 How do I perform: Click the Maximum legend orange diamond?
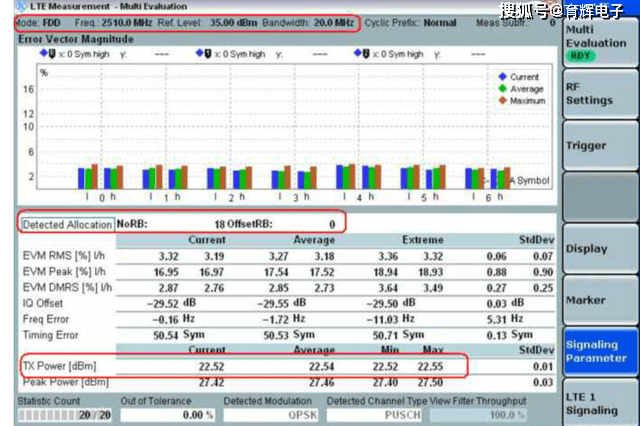point(502,100)
